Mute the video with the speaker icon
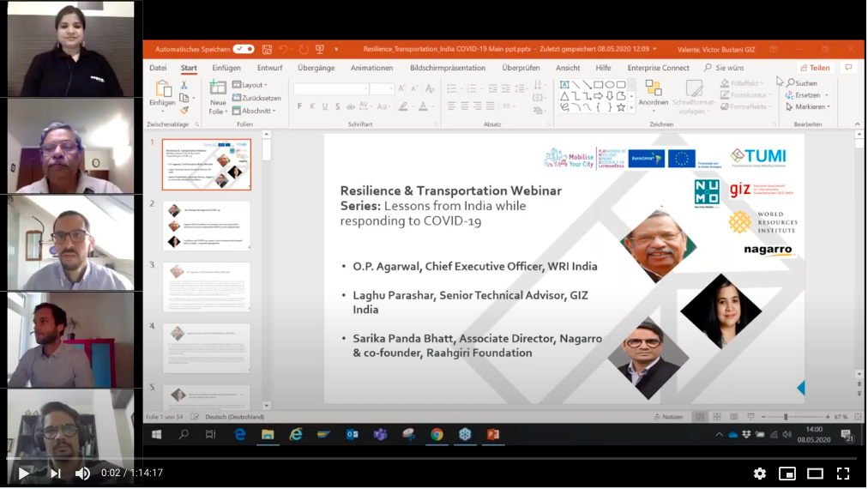The width and height of the screenshot is (868, 489). coord(82,473)
